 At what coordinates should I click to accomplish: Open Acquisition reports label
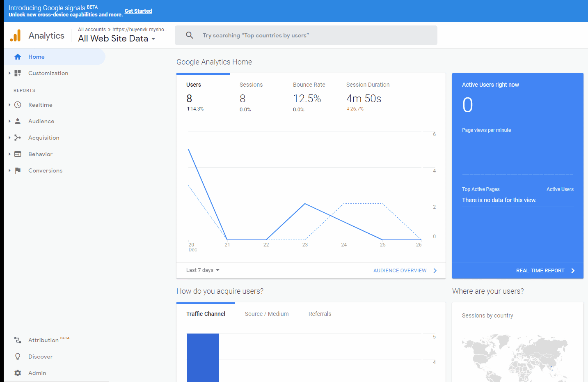coord(44,138)
